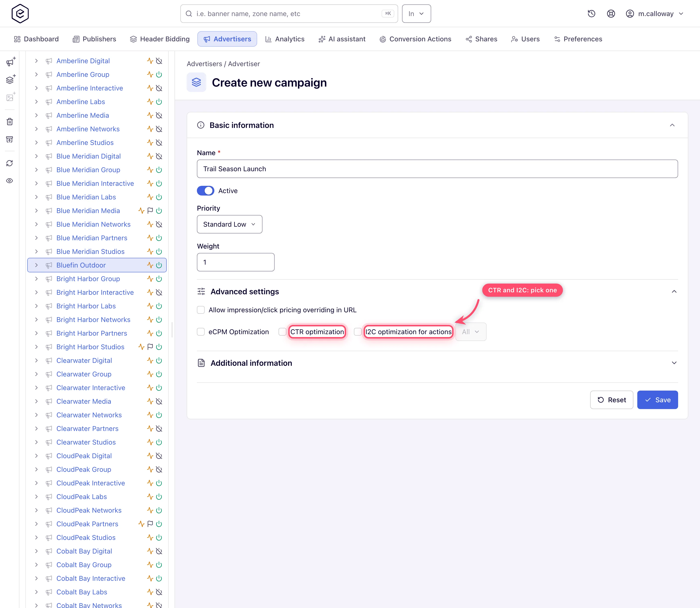The height and width of the screenshot is (608, 700).
Task: Open Clearwater Networks advertiser
Action: (89, 415)
